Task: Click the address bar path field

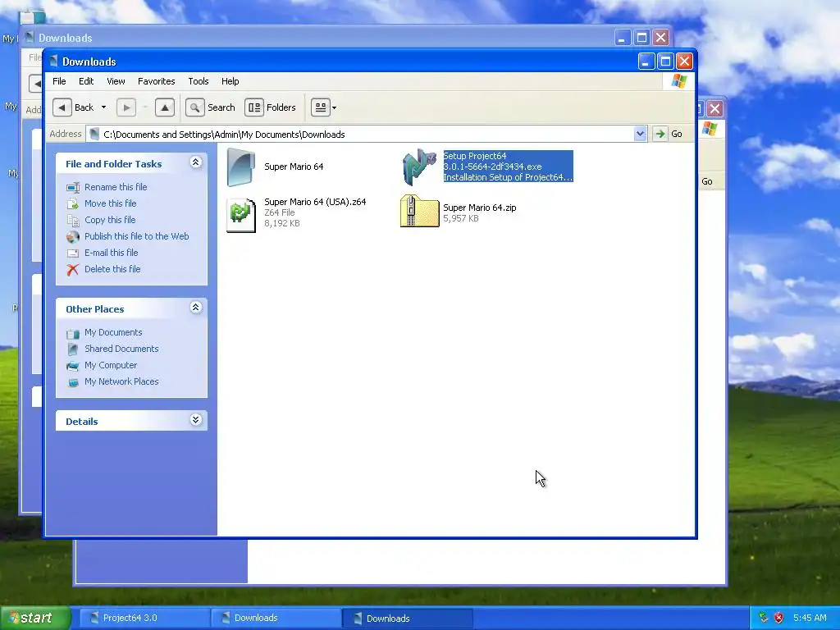Action: [360, 134]
